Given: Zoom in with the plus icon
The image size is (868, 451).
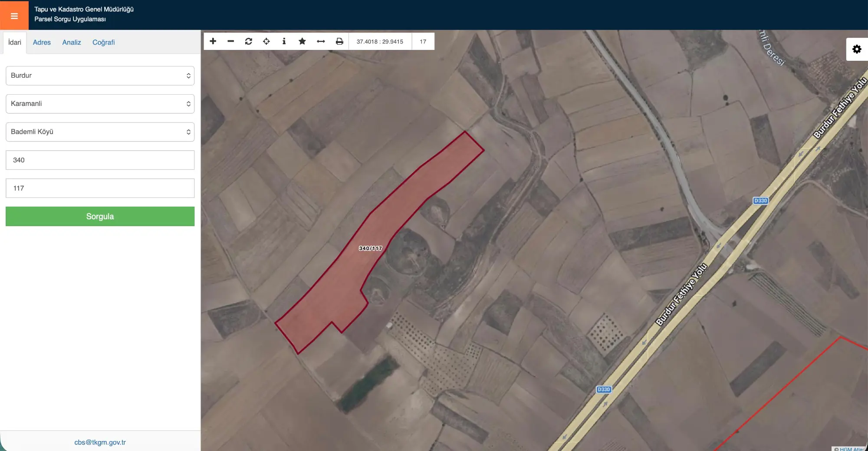Looking at the screenshot, I should pos(213,41).
